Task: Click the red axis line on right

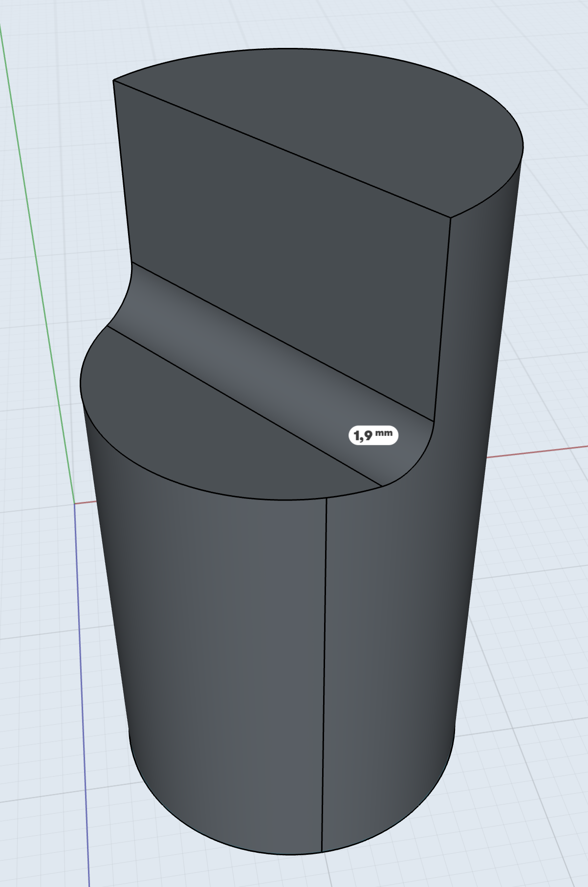Action: point(538,452)
